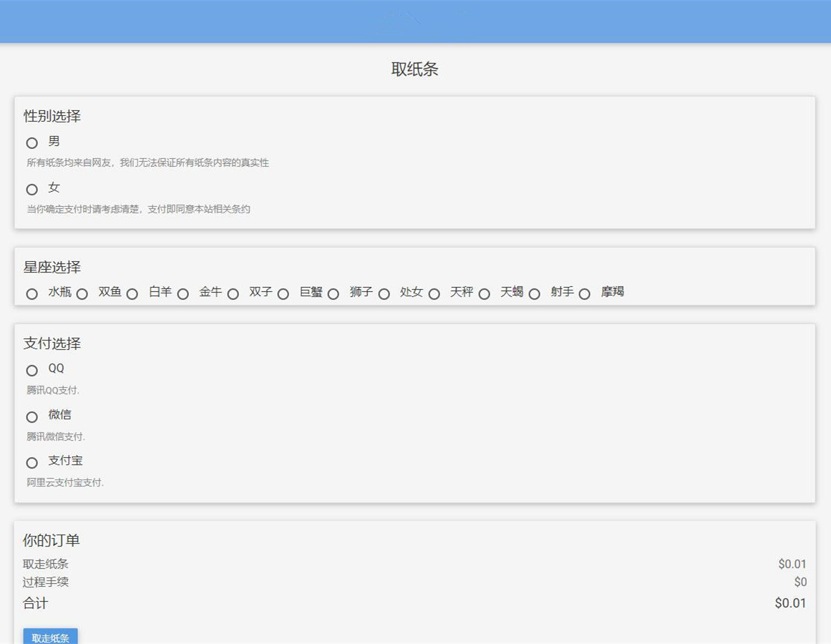Screen dimensions: 831x644
Task: Select 微信 as the payment method
Action: click(x=31, y=416)
